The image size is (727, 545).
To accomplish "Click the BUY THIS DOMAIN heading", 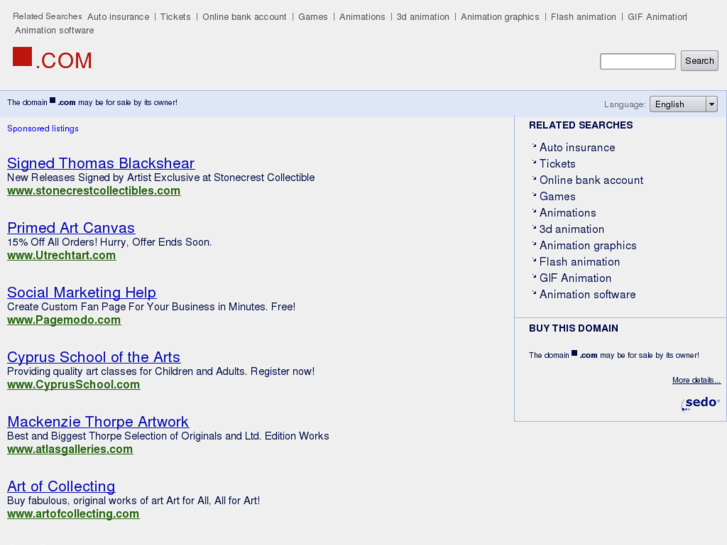I will point(574,328).
